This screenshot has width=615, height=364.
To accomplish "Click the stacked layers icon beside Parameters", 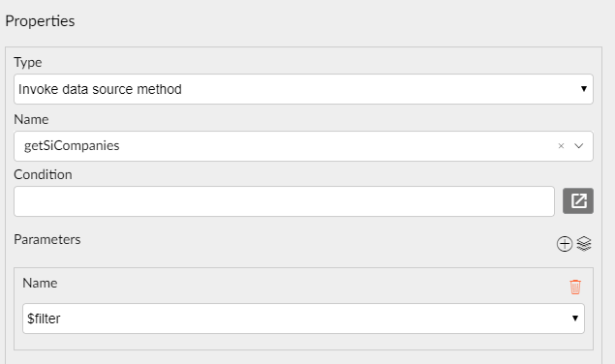I will point(584,244).
